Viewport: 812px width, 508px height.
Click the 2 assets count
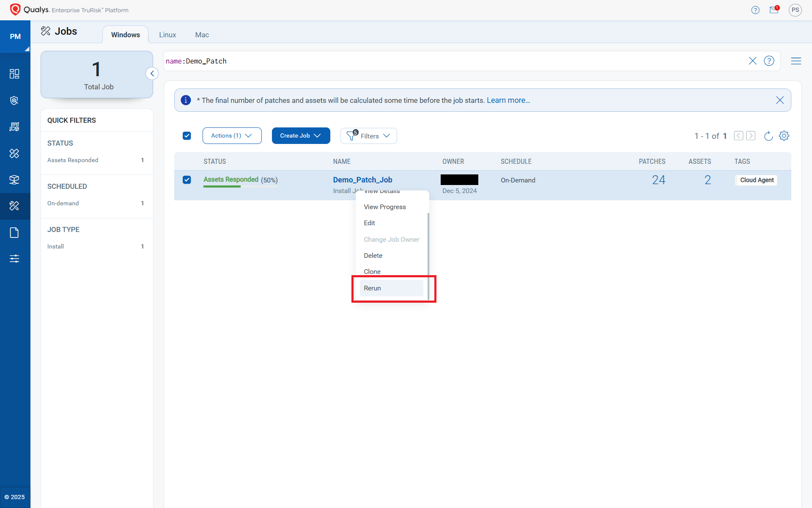(x=708, y=180)
